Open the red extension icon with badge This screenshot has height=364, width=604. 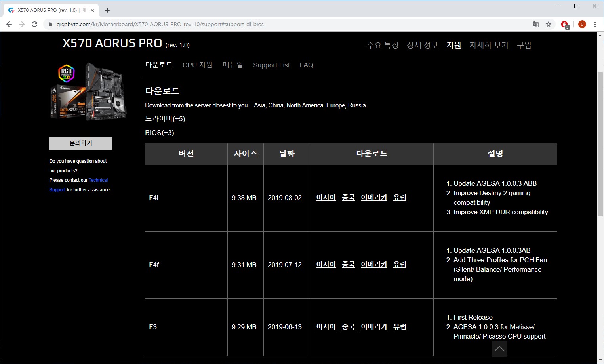565,25
